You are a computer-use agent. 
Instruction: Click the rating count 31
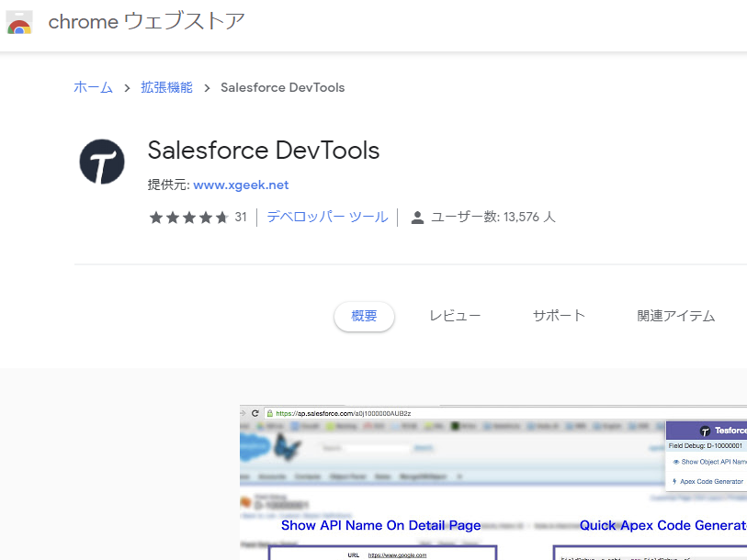tap(241, 218)
